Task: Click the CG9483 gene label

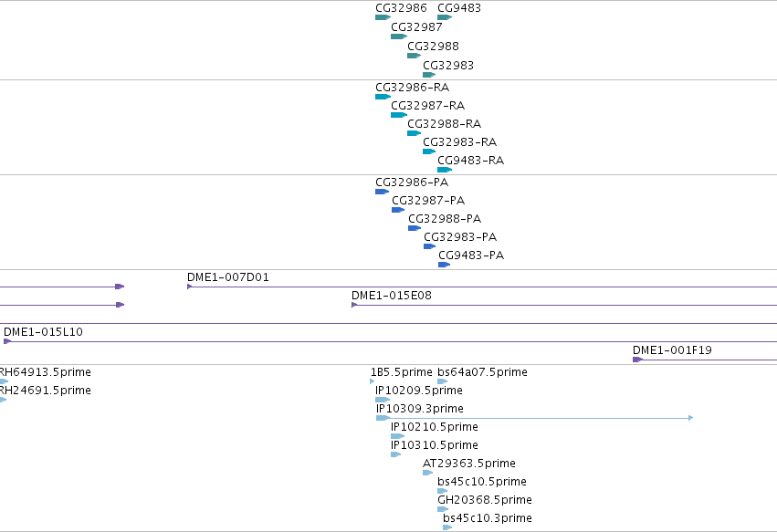Action: pyautogui.click(x=459, y=8)
